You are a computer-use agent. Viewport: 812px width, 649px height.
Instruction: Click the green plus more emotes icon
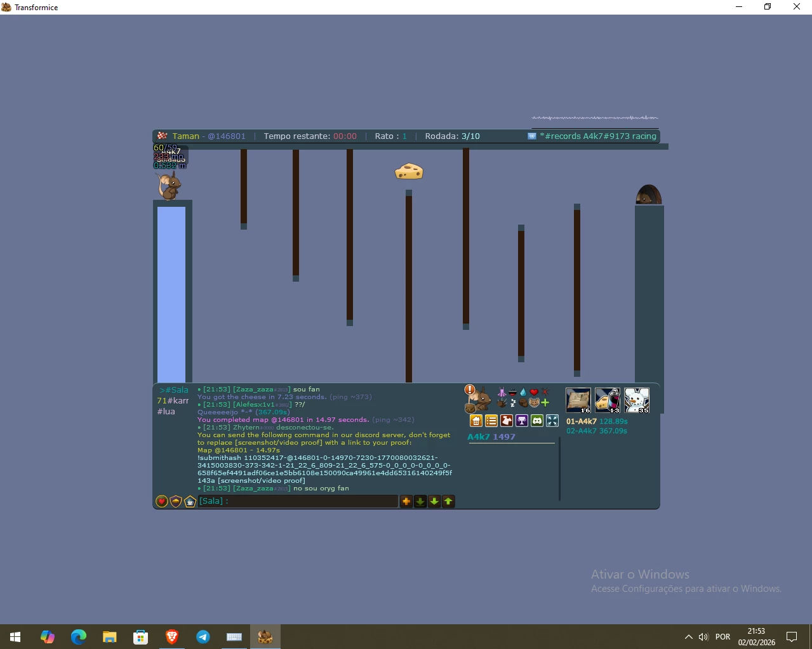point(545,402)
